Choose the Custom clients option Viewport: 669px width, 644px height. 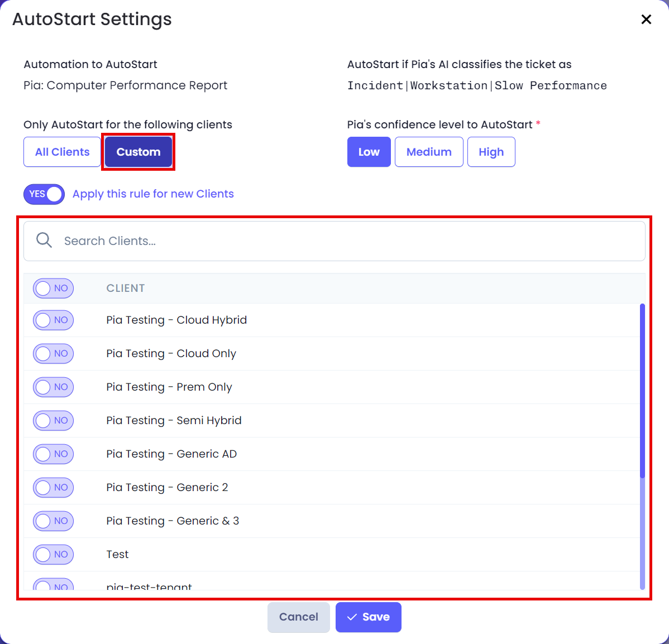tap(138, 152)
